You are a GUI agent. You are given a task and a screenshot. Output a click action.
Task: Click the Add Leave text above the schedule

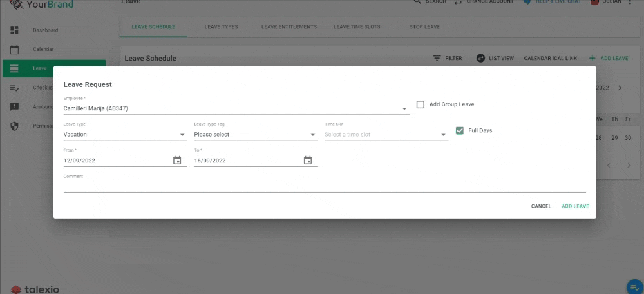614,59
